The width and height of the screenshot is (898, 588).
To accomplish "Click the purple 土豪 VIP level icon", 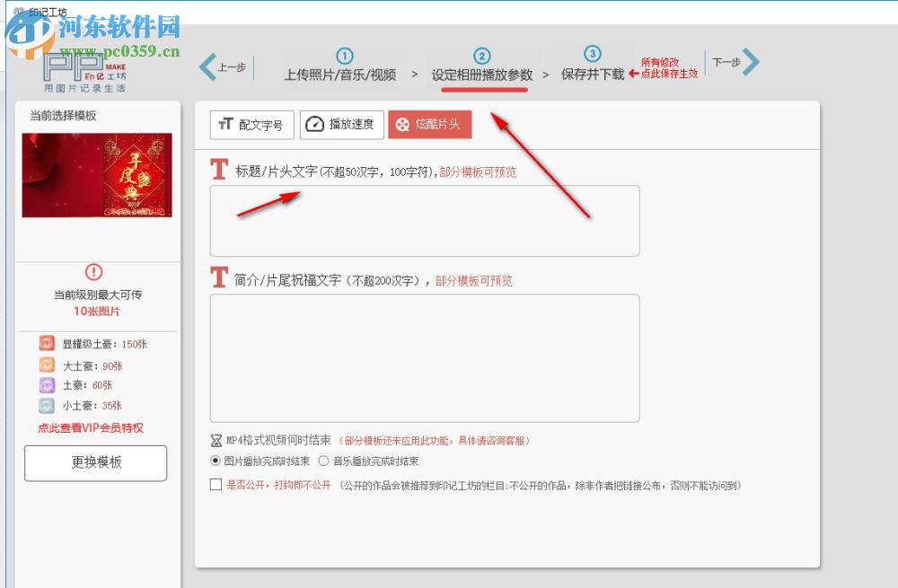I will (x=47, y=386).
